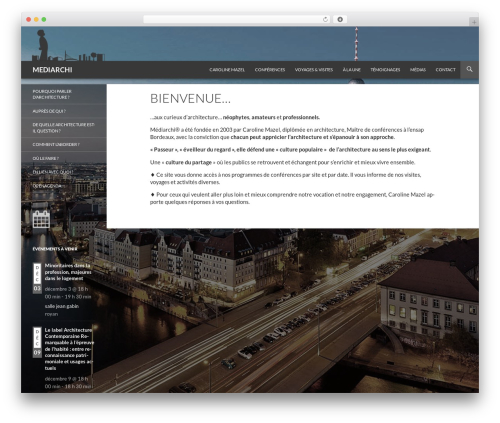Image resolution: width=500 pixels, height=423 pixels.
Task: Open the Caroline Mazel menu item
Action: [x=227, y=70]
